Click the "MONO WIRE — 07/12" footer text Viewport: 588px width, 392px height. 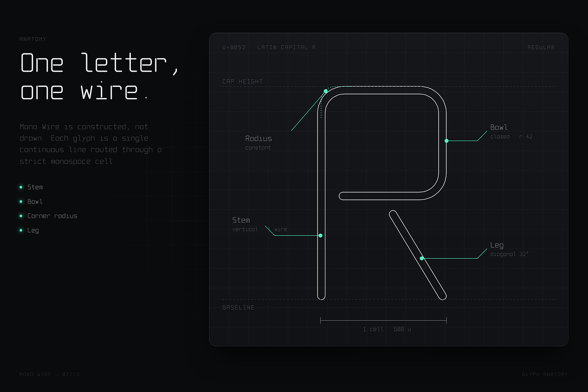click(49, 374)
